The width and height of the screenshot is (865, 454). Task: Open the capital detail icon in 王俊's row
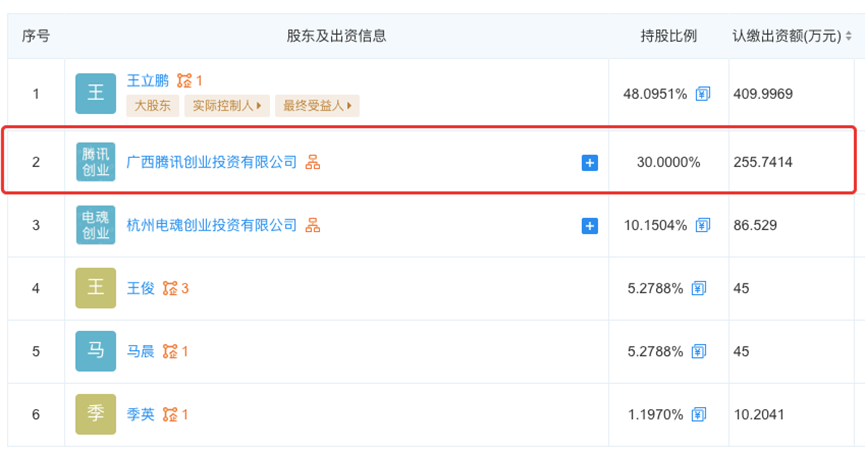coord(699,289)
